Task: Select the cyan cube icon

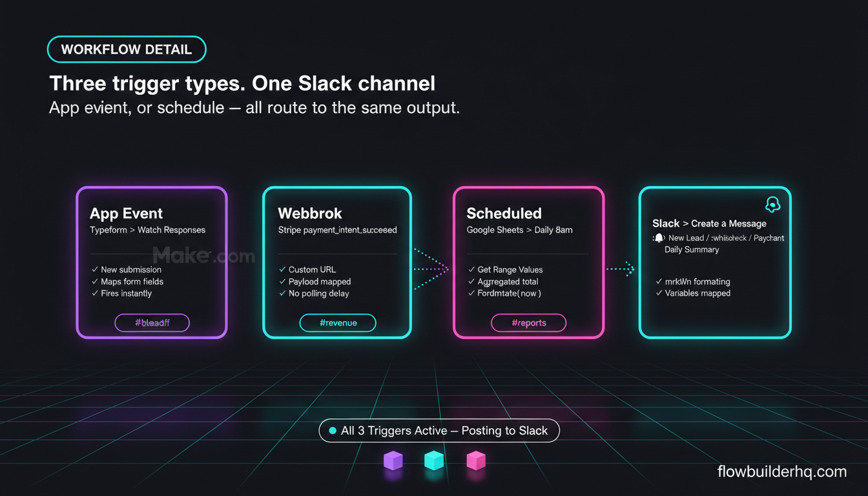Action: [434, 460]
